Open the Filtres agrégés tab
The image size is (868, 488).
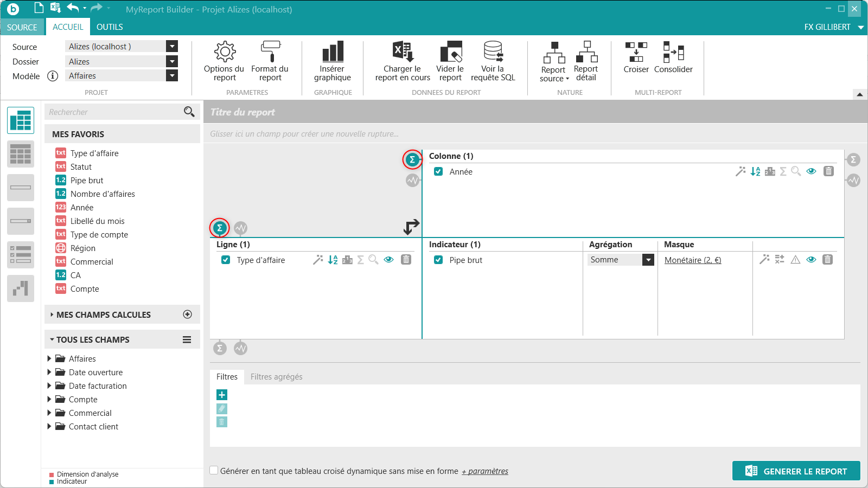pos(276,377)
